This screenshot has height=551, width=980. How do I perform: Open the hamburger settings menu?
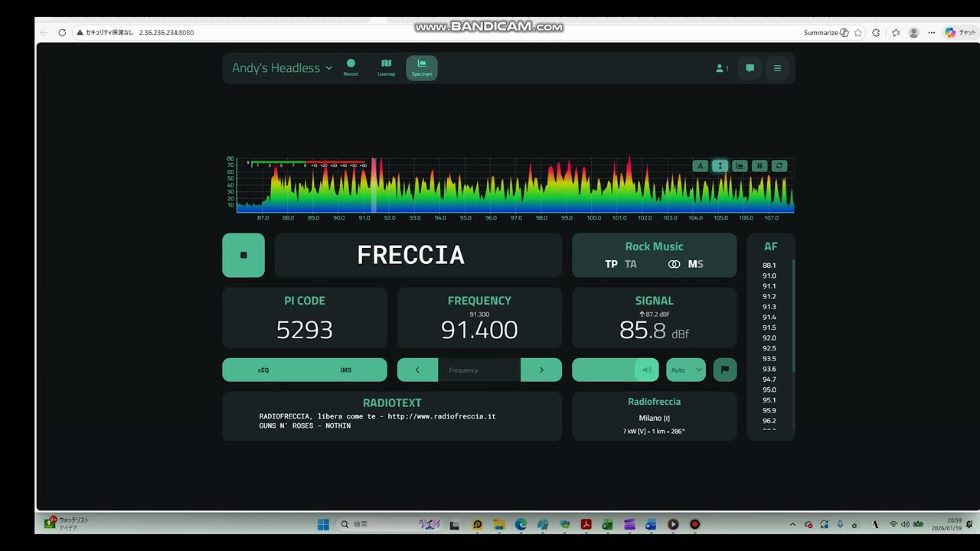click(777, 68)
